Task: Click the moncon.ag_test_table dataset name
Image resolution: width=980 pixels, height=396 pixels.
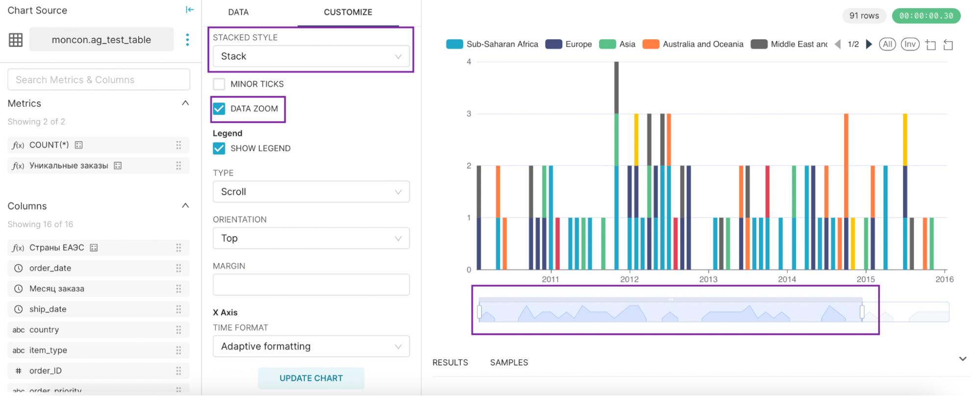Action: [101, 40]
